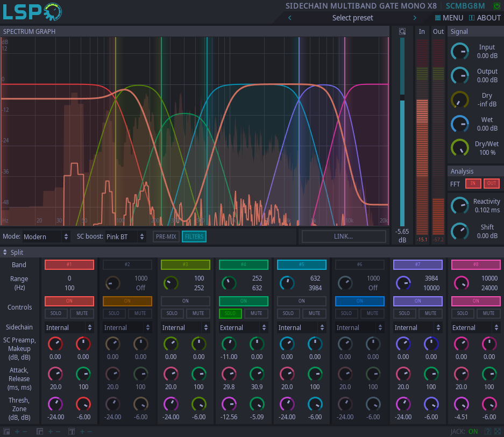Screen dimensions: 504x437
Task: Click the T icon in the bottom toolbar
Action: click(x=70, y=431)
